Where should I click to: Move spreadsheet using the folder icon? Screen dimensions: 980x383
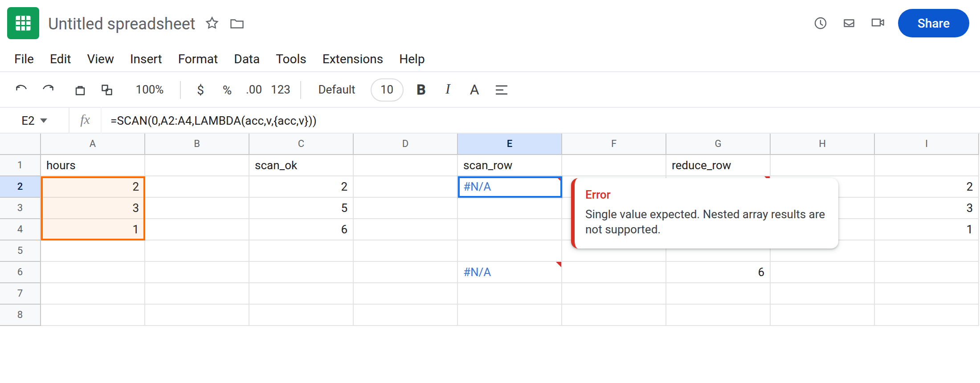pos(237,24)
